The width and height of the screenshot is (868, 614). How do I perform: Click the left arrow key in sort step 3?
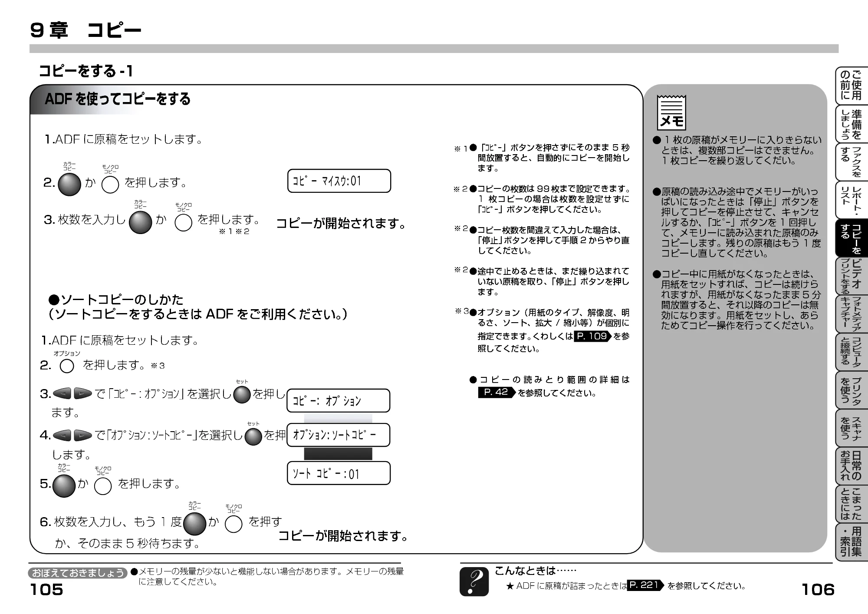62,394
